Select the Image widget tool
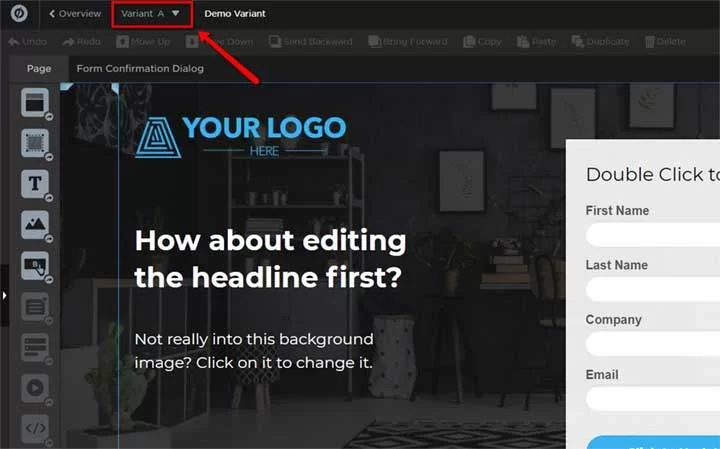The height and width of the screenshot is (449, 720). tap(35, 224)
